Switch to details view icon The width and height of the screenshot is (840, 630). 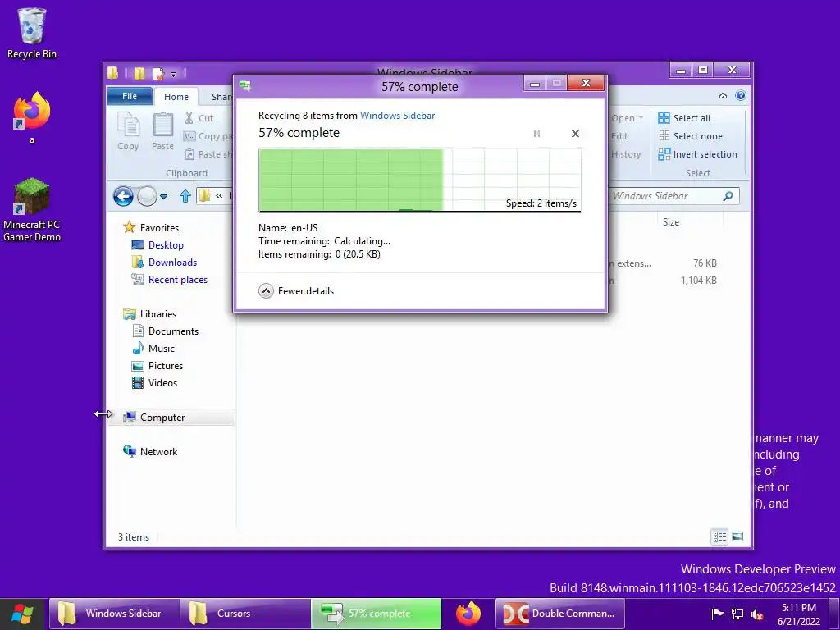[x=719, y=536]
